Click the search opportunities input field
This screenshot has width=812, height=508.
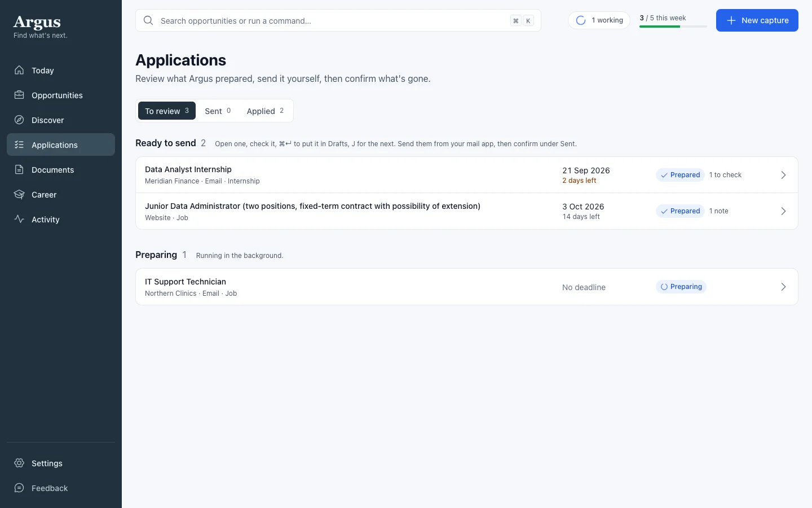338,20
